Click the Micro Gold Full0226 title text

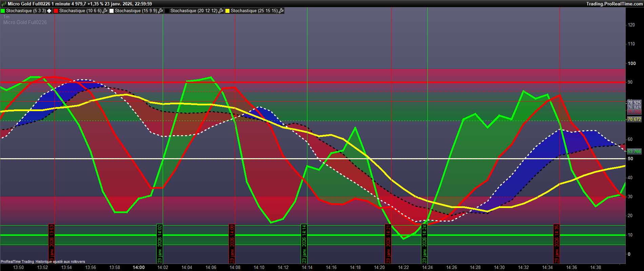click(29, 4)
